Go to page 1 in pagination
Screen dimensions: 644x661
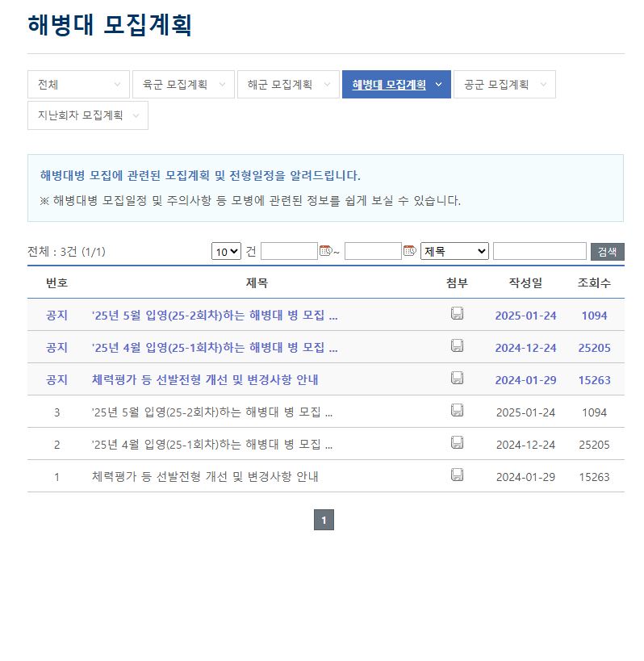(324, 520)
